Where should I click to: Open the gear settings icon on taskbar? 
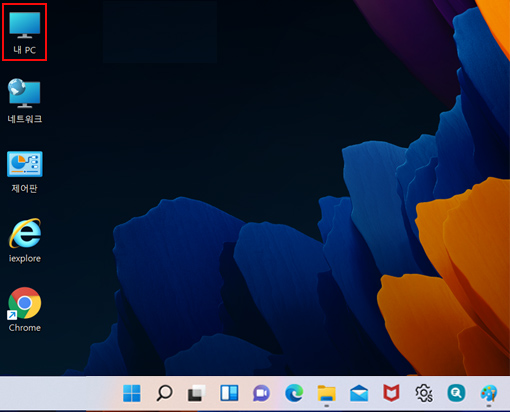pos(424,393)
